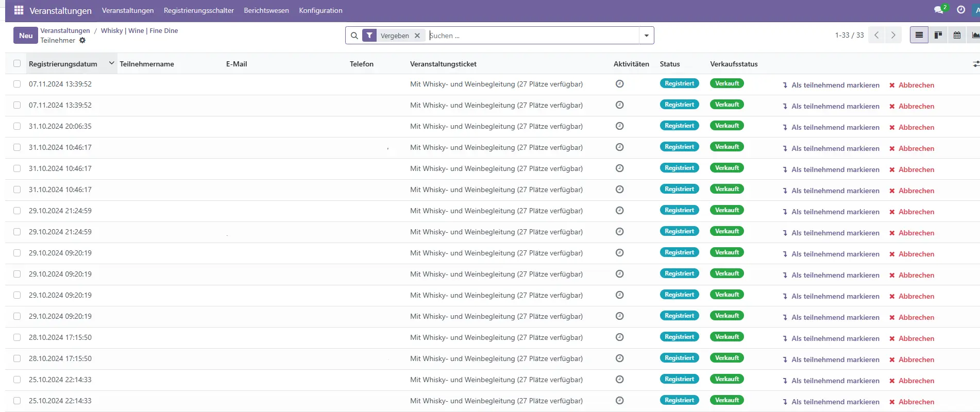Mark attending in first 07.11.2024 row
980x412 pixels.
[831, 85]
